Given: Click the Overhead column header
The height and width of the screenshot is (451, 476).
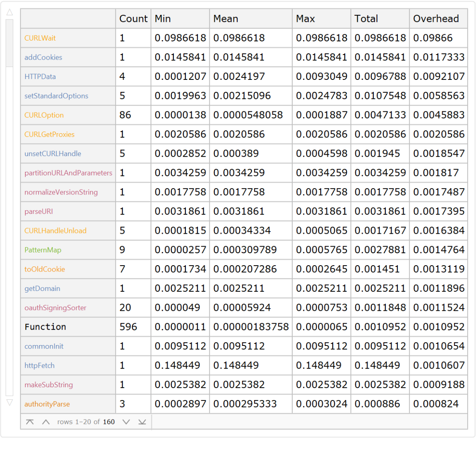Looking at the screenshot, I should 436,19.
